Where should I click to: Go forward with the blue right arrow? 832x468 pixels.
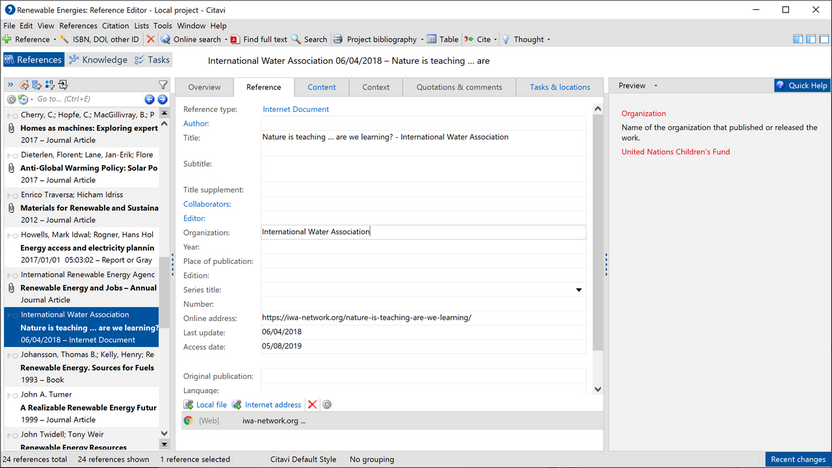point(162,99)
